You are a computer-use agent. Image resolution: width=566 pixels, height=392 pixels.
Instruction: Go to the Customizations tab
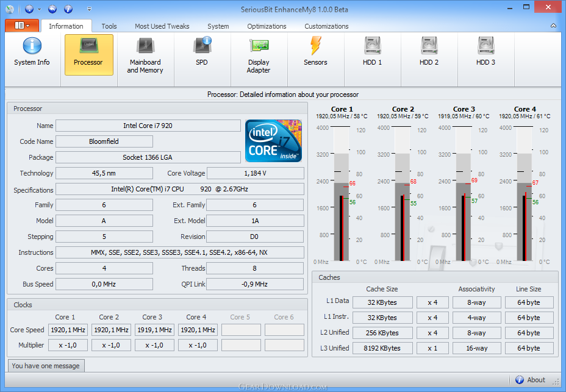tap(326, 26)
